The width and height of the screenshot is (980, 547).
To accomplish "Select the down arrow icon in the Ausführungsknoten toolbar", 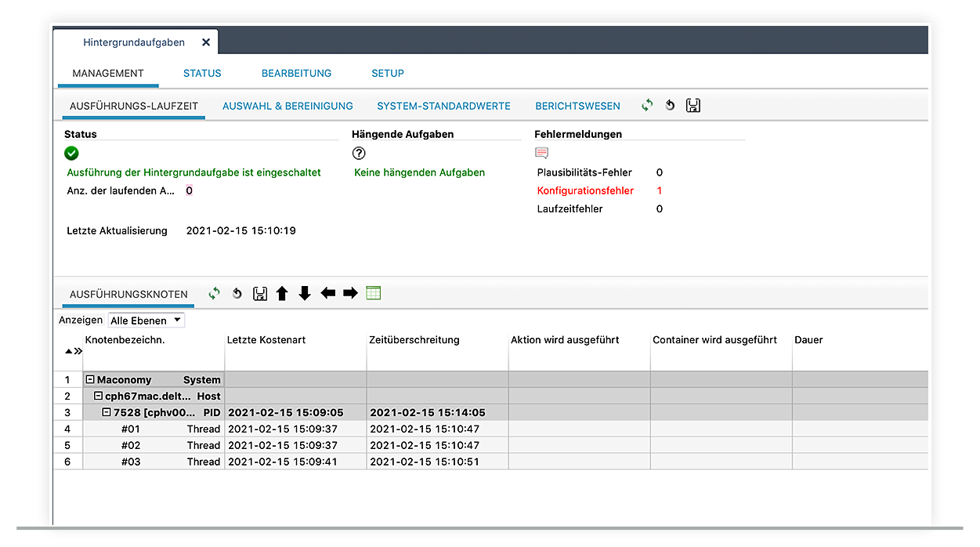I will [305, 293].
